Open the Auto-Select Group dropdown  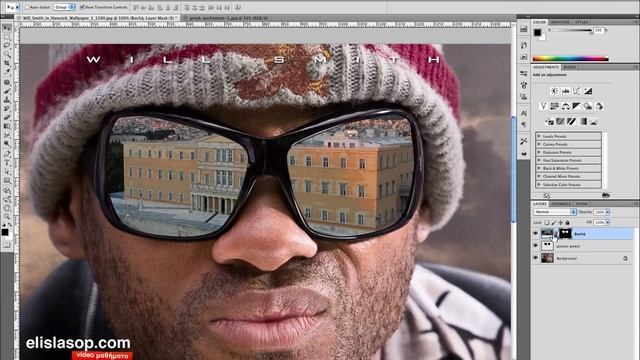[64, 7]
